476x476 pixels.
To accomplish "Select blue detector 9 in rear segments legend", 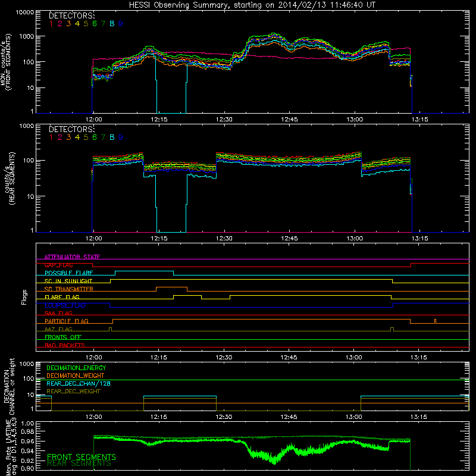I will pos(121,137).
